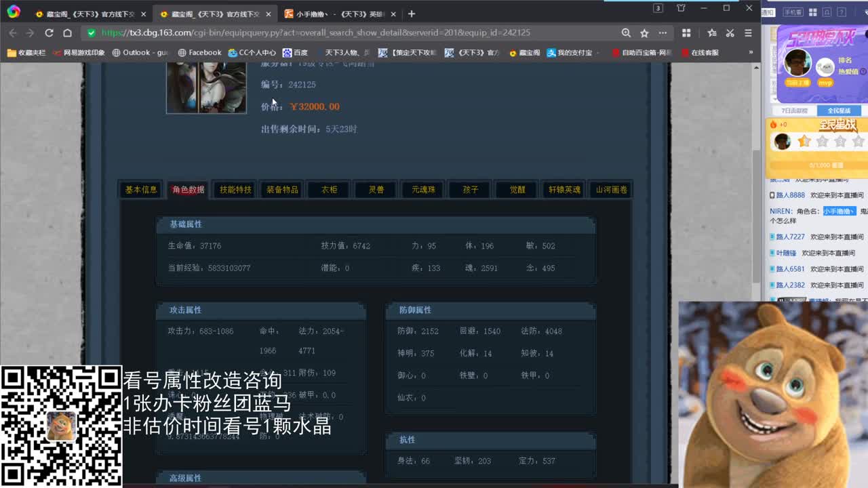Expand the bookmarks bar overflow chevron
Image resolution: width=868 pixels, height=488 pixels.
(x=751, y=52)
